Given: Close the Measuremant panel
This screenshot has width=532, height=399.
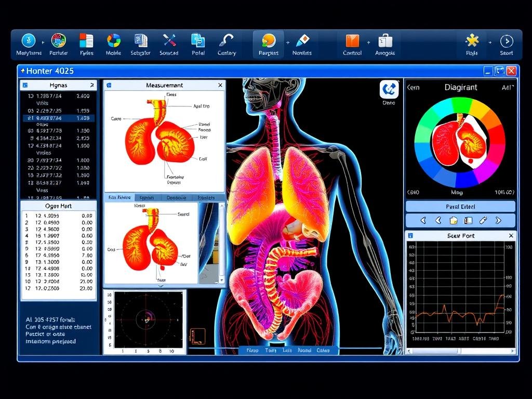Looking at the screenshot, I should pyautogui.click(x=220, y=85).
